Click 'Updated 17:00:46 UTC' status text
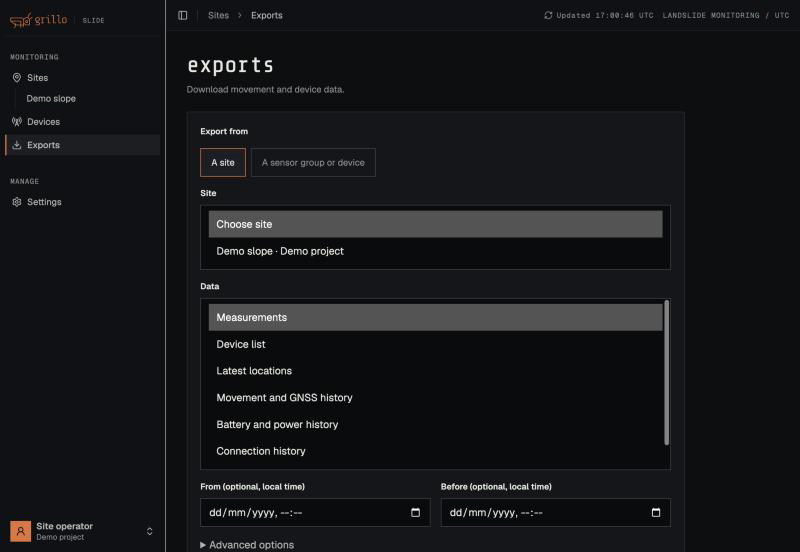This screenshot has height=552, width=800. (x=605, y=15)
